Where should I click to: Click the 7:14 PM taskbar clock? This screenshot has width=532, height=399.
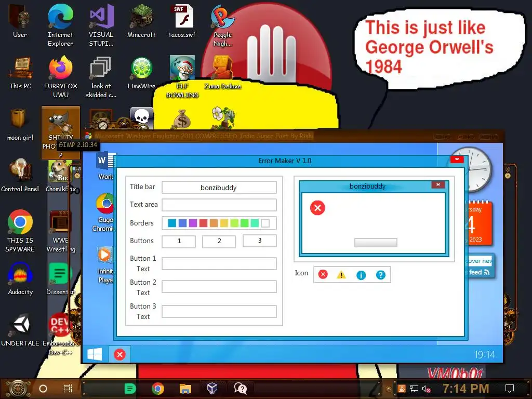click(x=465, y=389)
